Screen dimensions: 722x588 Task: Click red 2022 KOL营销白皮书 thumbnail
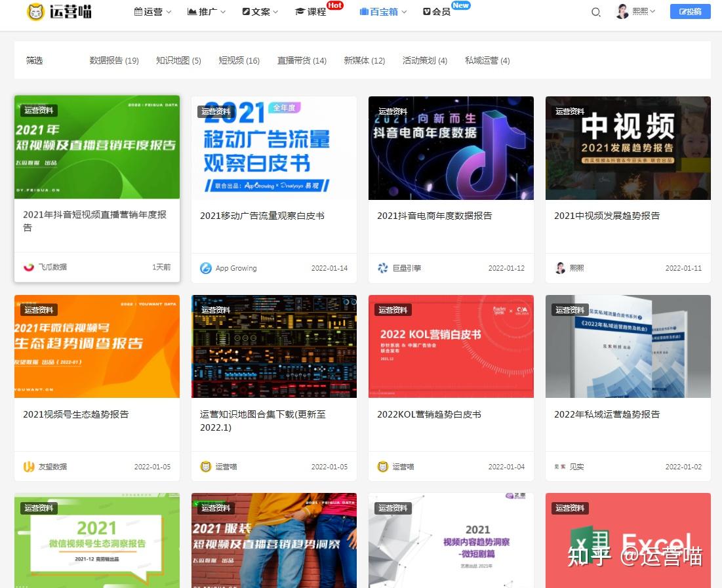click(x=451, y=346)
